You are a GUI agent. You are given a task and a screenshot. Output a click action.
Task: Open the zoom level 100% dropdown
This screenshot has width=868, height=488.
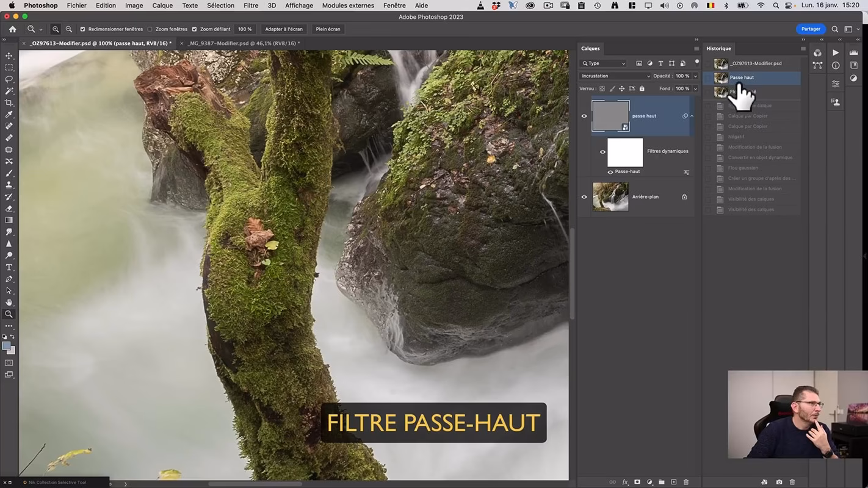pos(245,29)
